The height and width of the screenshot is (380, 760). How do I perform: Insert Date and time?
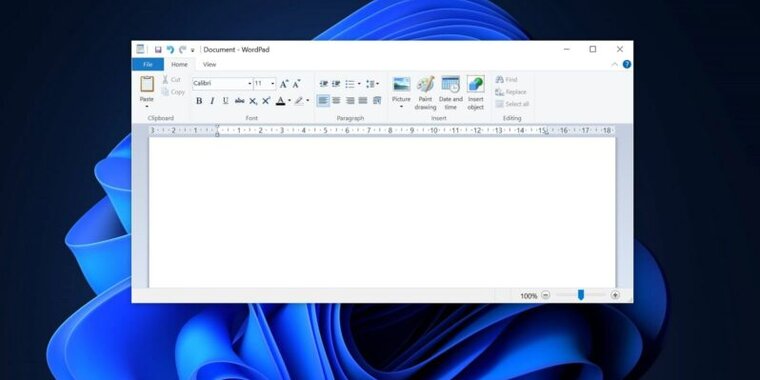pyautogui.click(x=451, y=93)
